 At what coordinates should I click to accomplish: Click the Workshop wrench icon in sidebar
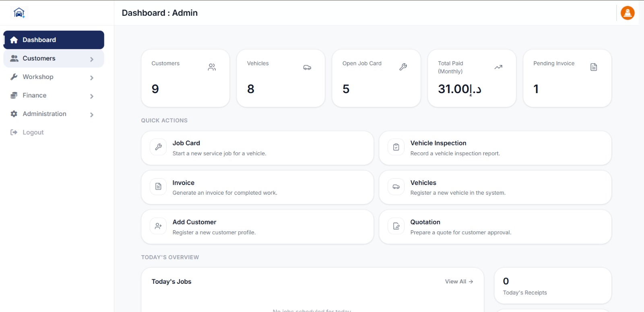pos(14,77)
